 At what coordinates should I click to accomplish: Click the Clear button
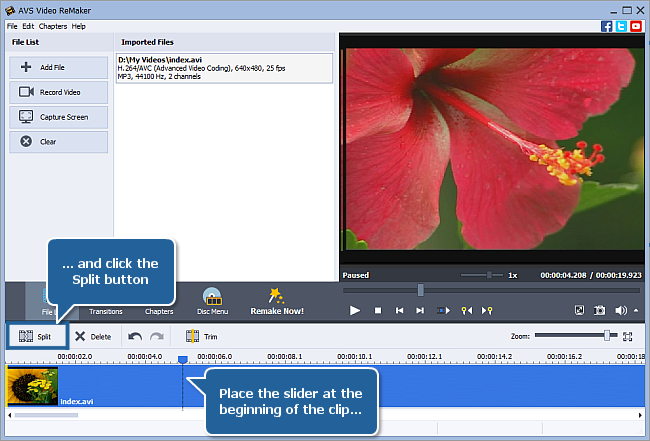(x=58, y=142)
